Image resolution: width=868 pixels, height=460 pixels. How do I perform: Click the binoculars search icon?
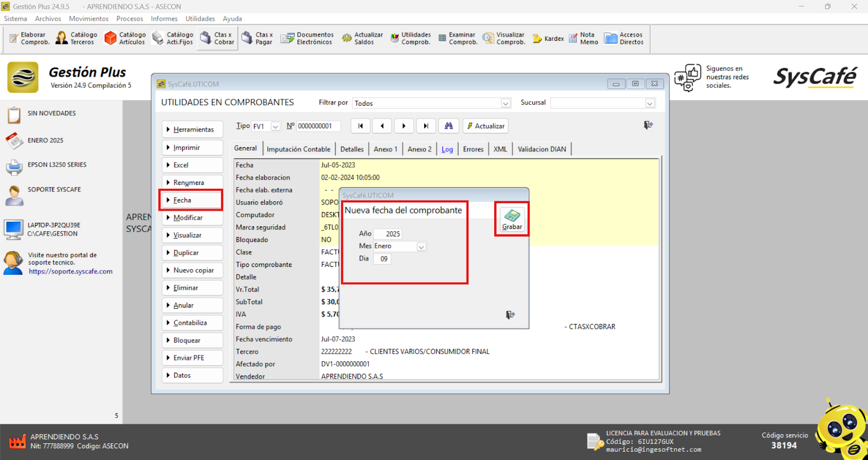pyautogui.click(x=449, y=126)
